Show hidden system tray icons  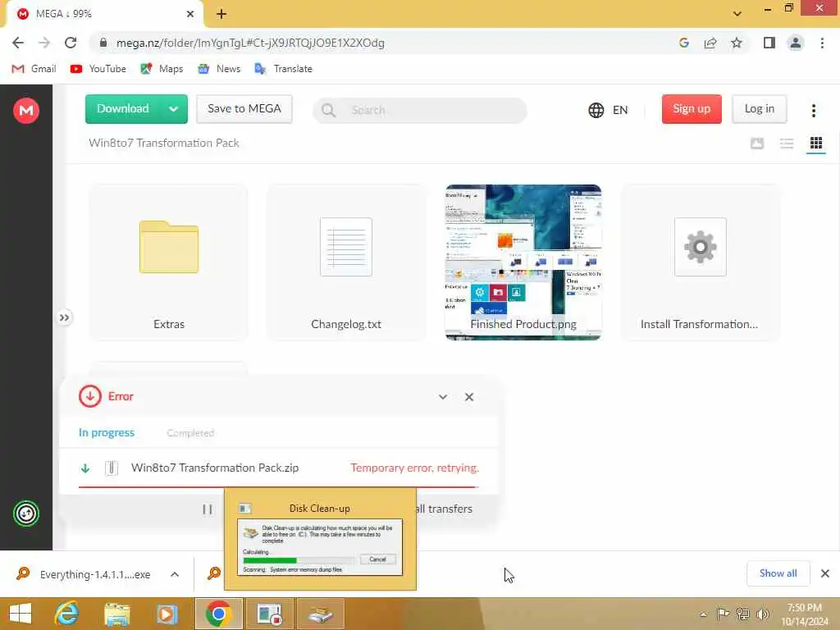[703, 614]
